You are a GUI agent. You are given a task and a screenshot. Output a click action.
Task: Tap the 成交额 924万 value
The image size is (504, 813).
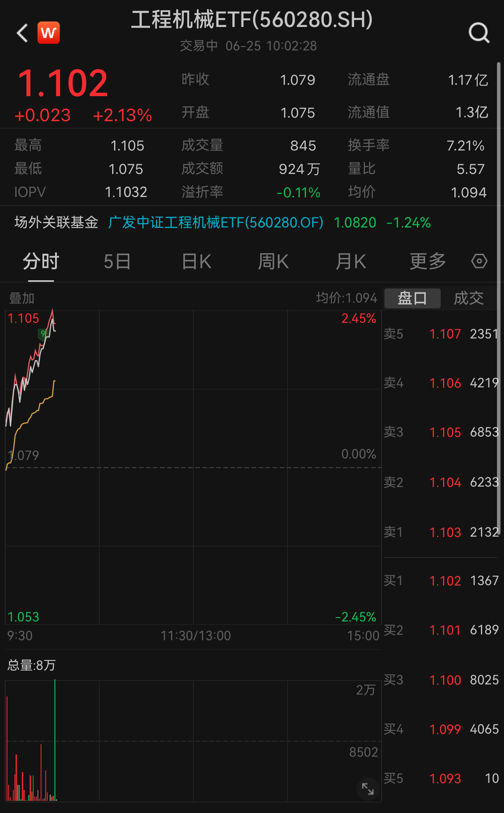pos(299,169)
